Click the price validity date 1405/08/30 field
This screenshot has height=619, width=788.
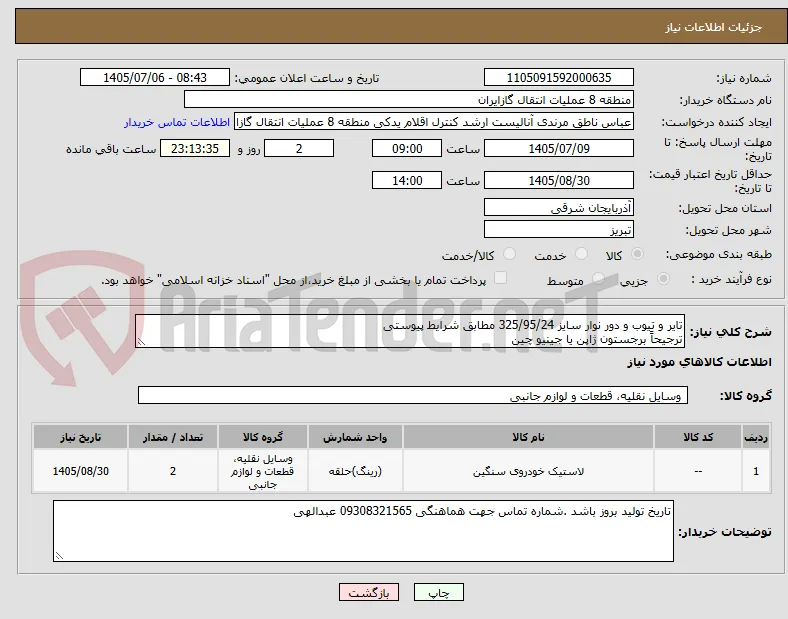[x=559, y=180]
